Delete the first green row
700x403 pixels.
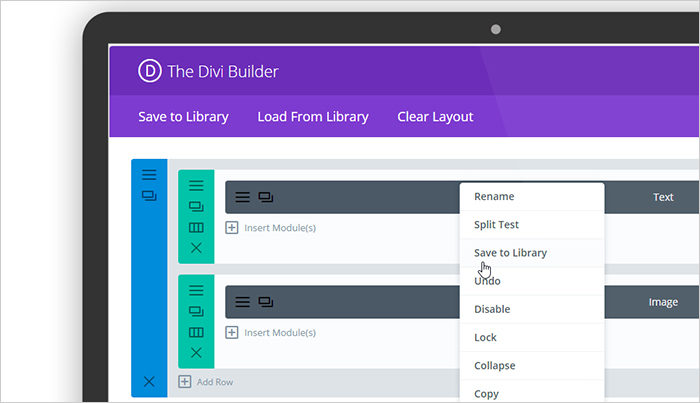click(x=196, y=248)
